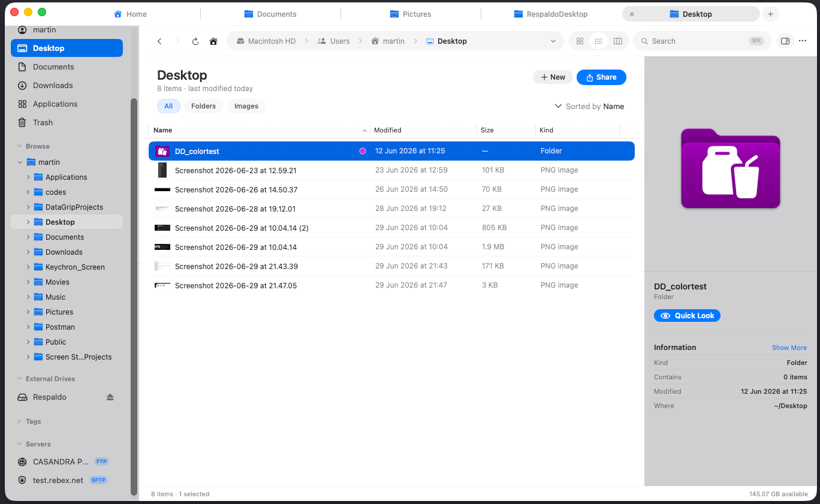This screenshot has width=820, height=504.
Task: Collapse the External Drives section
Action: (x=19, y=379)
